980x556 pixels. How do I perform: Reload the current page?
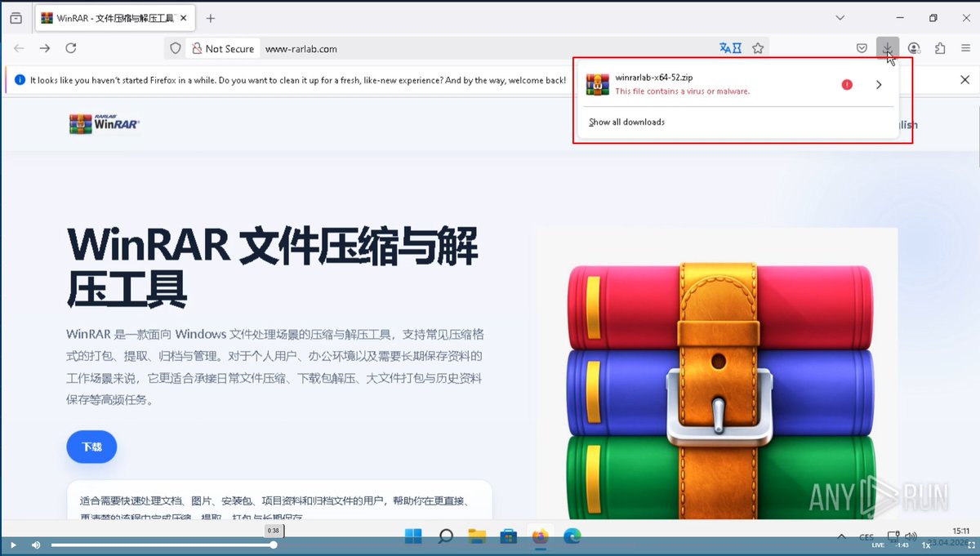point(71,48)
